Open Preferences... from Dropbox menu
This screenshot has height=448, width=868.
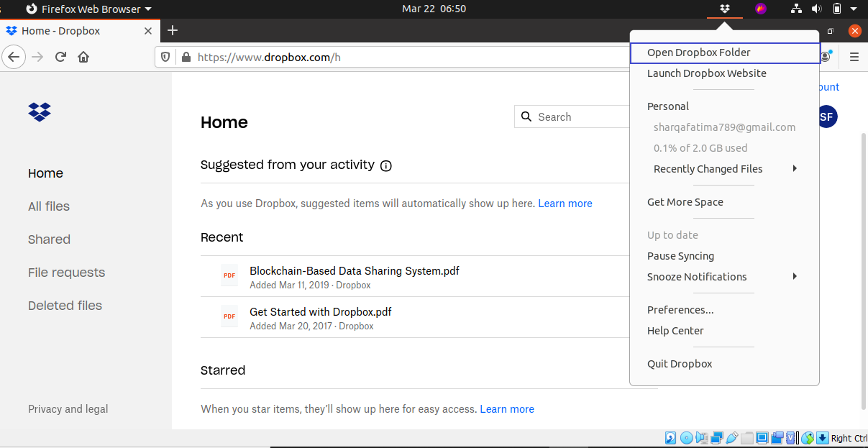(725, 310)
